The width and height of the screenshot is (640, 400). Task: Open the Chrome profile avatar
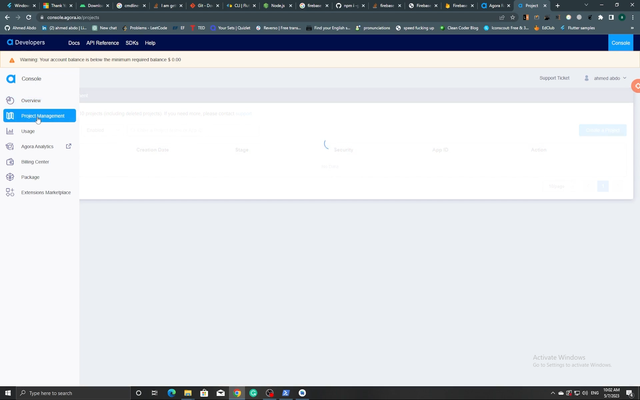click(622, 18)
